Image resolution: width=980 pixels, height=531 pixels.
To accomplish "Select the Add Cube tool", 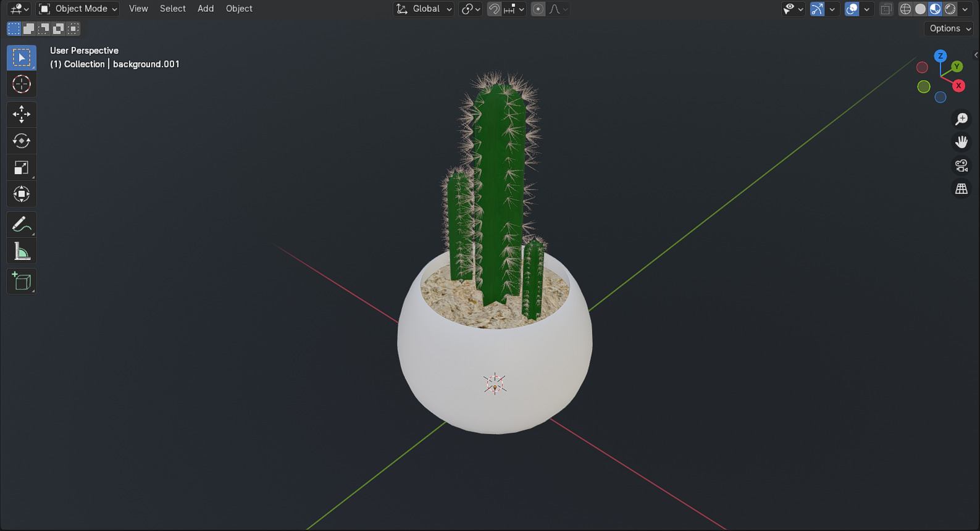I will coord(22,282).
